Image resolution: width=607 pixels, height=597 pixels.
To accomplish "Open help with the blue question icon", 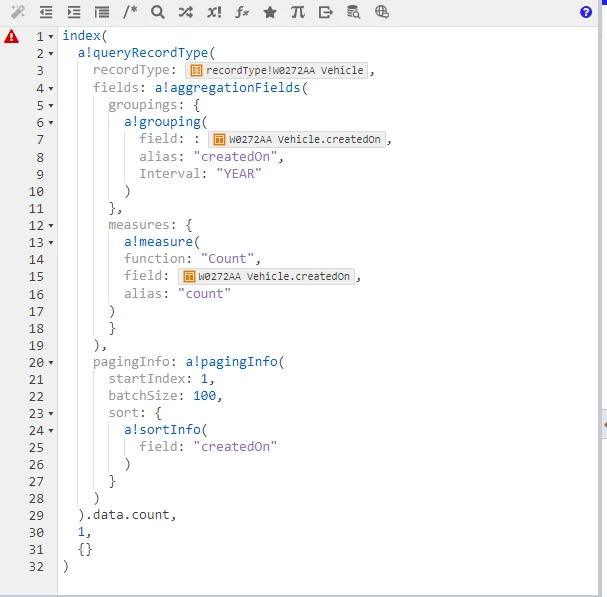I will (586, 12).
